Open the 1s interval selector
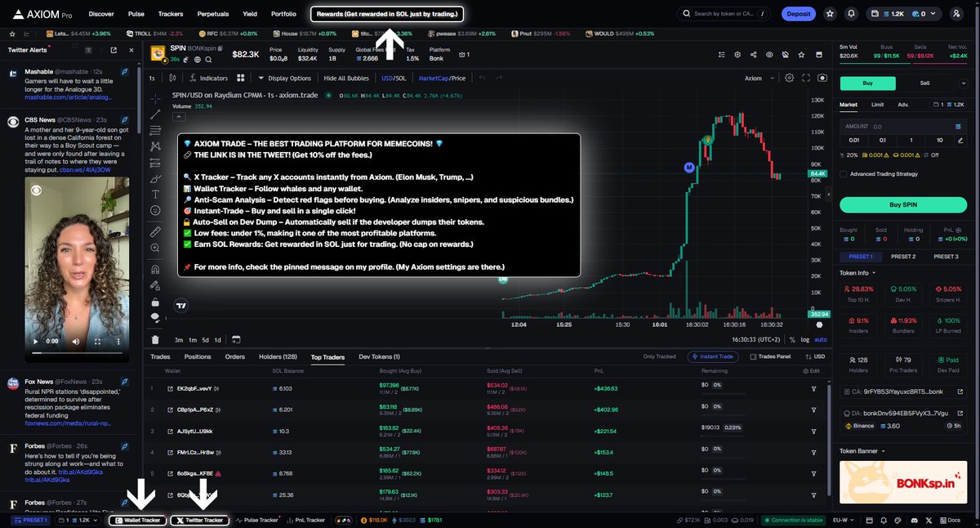Viewport: 980px width, 528px height. [x=152, y=78]
